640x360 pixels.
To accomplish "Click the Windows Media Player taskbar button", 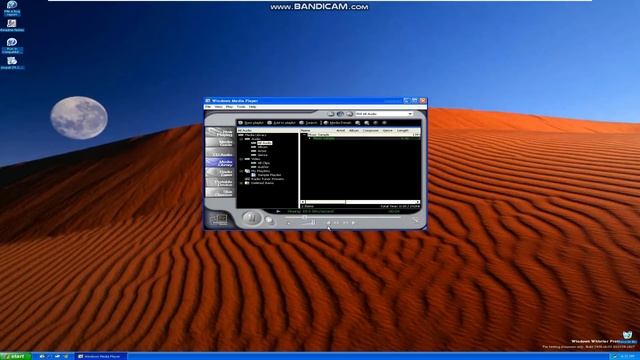I will click(x=100, y=356).
